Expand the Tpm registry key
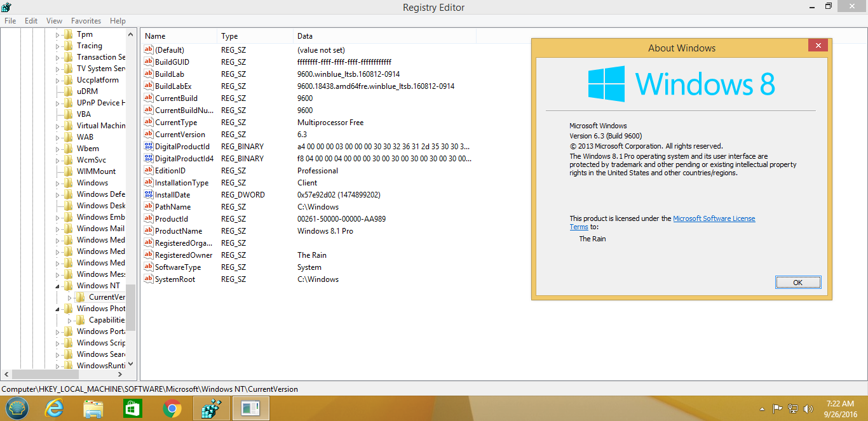 [x=58, y=34]
